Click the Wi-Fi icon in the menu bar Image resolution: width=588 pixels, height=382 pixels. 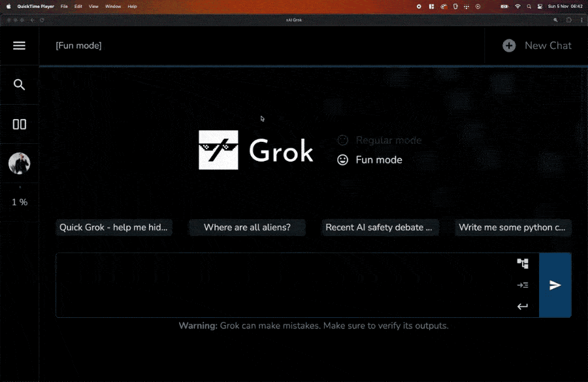(x=517, y=7)
